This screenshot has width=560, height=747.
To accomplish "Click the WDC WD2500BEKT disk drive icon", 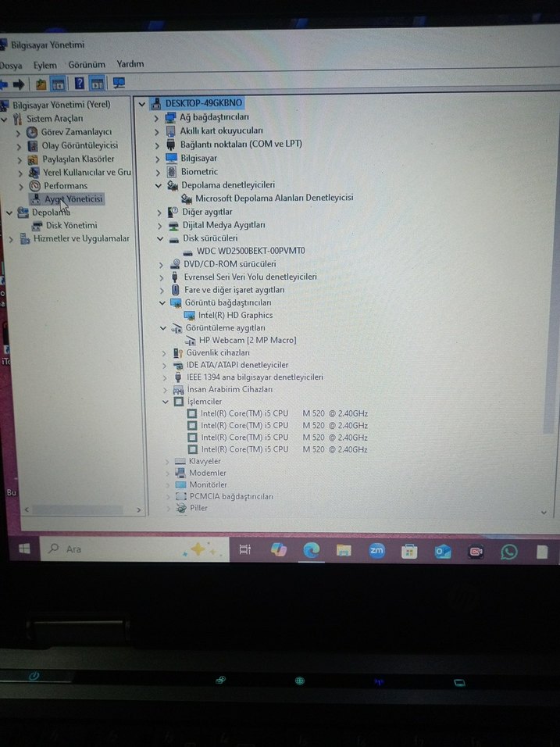I will [188, 252].
